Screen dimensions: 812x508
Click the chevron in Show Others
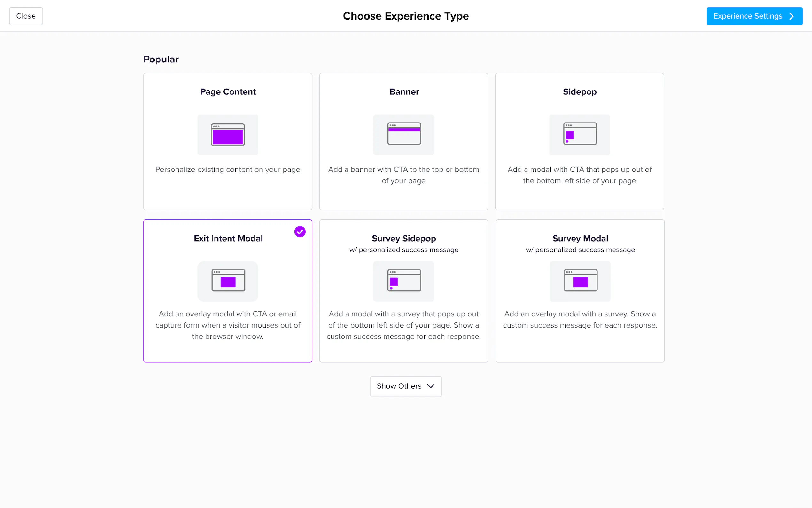(431, 386)
